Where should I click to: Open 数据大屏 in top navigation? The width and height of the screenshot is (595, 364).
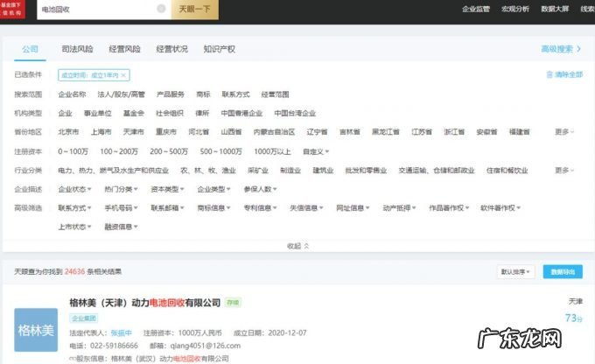tap(555, 9)
